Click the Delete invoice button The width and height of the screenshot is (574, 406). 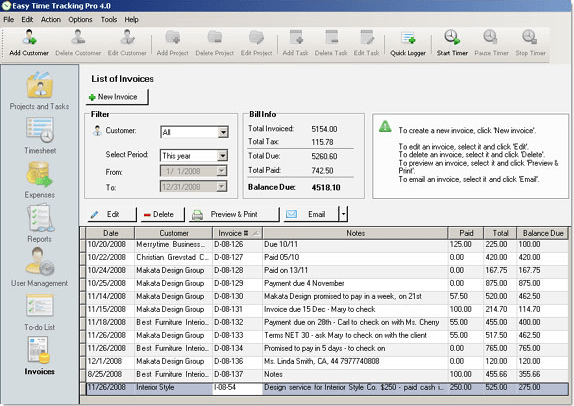(162, 215)
